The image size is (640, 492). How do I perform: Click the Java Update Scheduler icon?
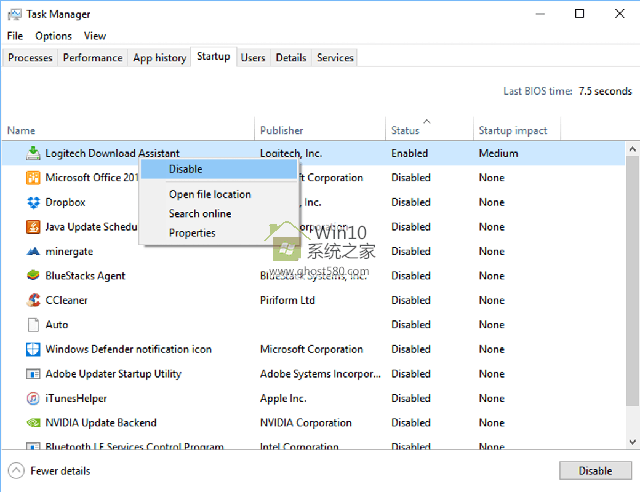[33, 227]
